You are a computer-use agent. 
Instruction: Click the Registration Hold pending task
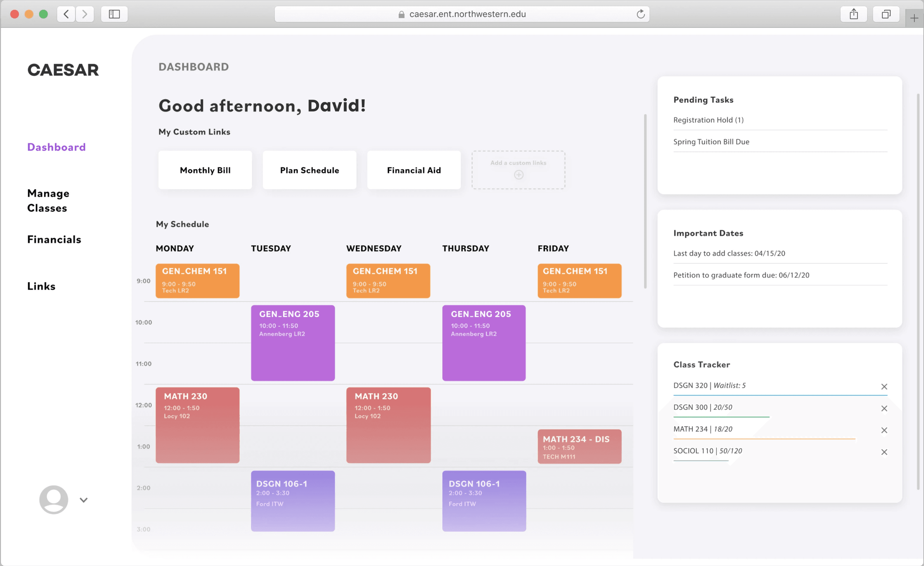(x=708, y=120)
